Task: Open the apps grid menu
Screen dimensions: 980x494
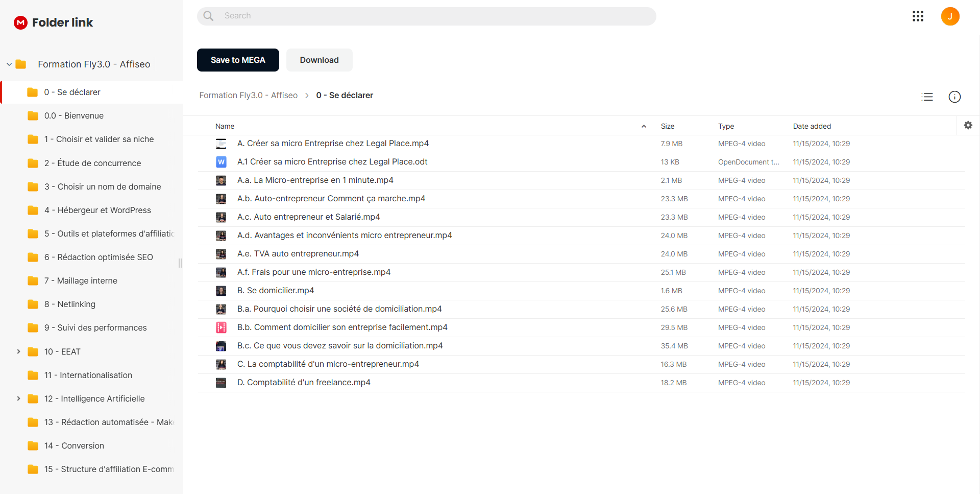Action: (x=918, y=16)
